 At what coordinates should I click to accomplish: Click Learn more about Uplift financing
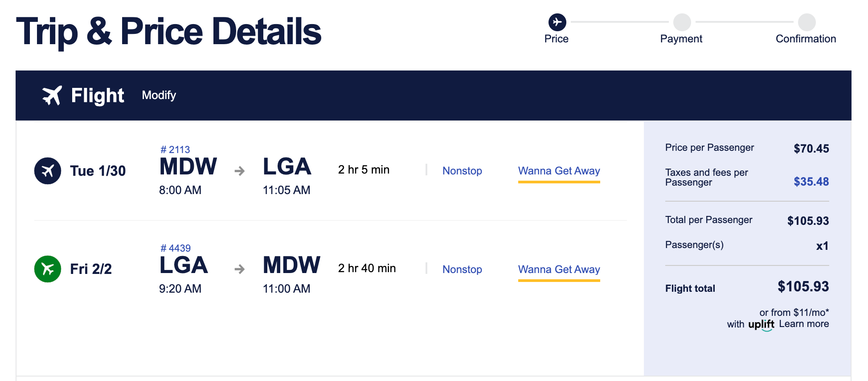click(804, 324)
